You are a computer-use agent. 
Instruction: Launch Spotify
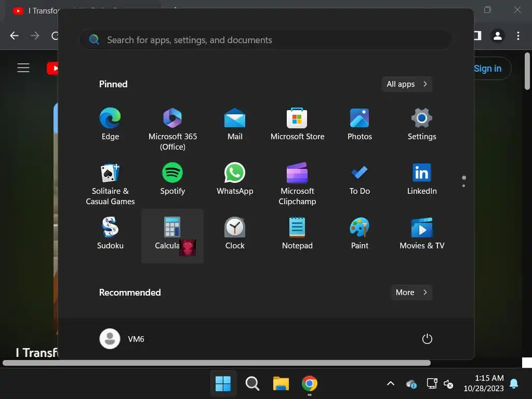[x=172, y=179]
